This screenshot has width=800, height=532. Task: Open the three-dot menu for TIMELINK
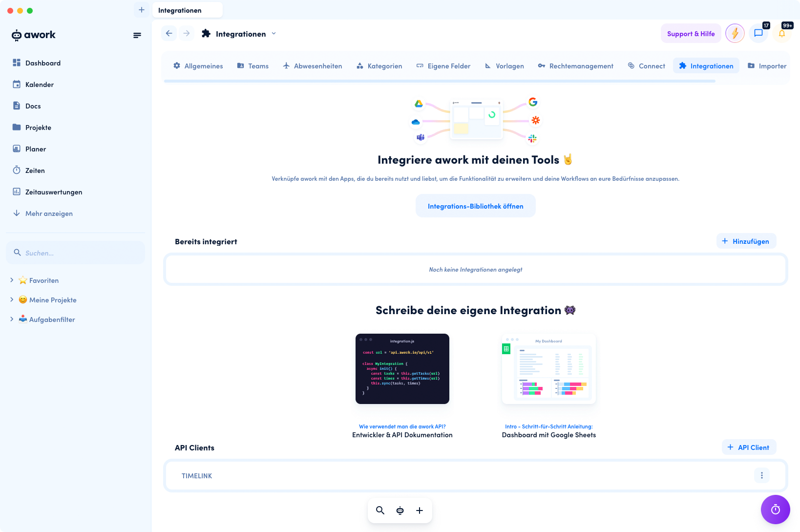(x=761, y=475)
